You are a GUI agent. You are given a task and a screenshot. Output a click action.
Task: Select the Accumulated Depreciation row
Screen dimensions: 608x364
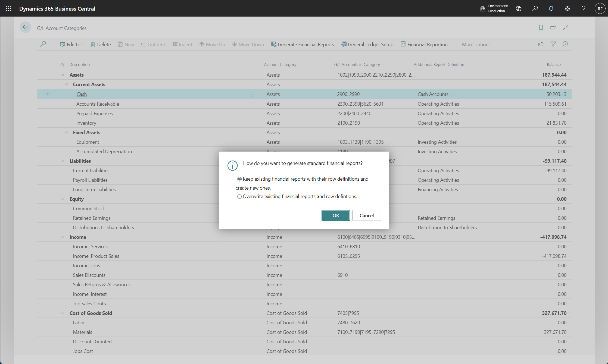[304, 152]
